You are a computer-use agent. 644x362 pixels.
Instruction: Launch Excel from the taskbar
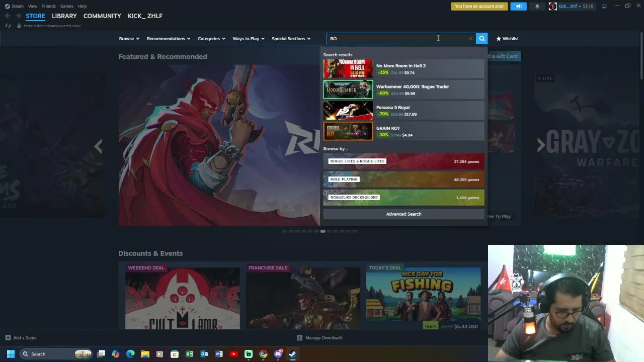point(189,354)
